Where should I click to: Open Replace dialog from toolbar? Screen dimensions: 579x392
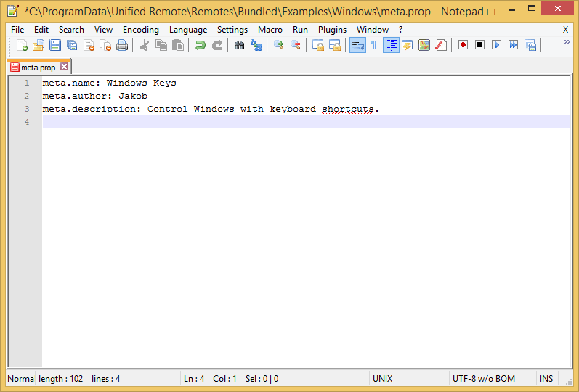click(256, 46)
